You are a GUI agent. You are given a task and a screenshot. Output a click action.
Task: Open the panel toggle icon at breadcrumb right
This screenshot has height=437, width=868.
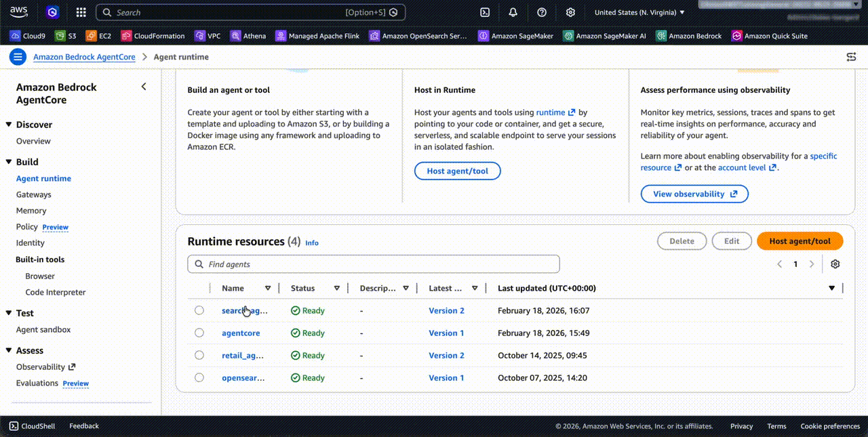(851, 57)
